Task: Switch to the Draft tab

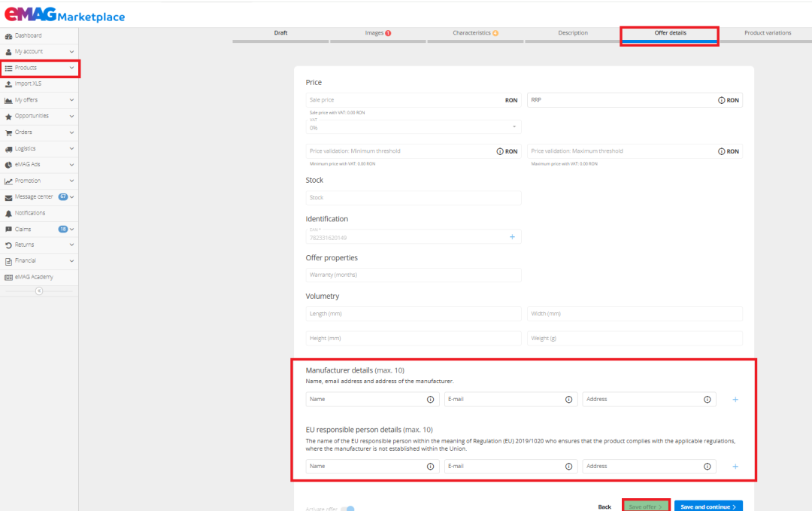Action: point(280,34)
